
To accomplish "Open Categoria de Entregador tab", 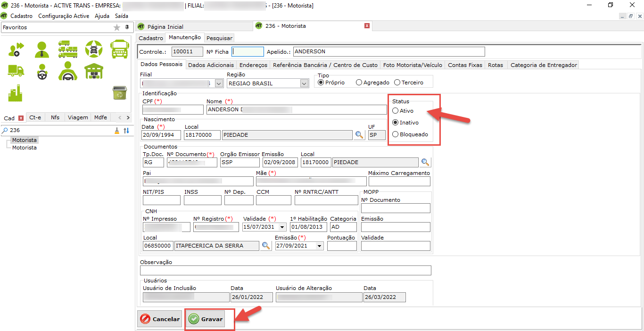I will point(544,65).
